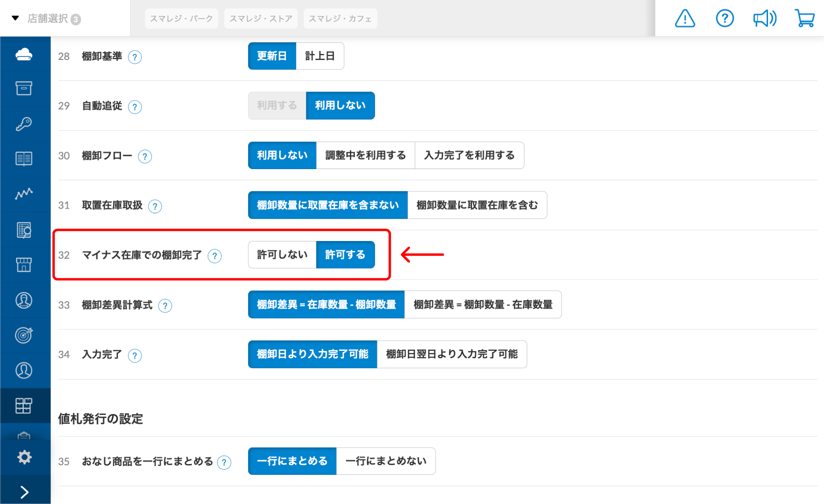Open the store building sidebar icon
Image resolution: width=824 pixels, height=504 pixels.
(x=24, y=265)
